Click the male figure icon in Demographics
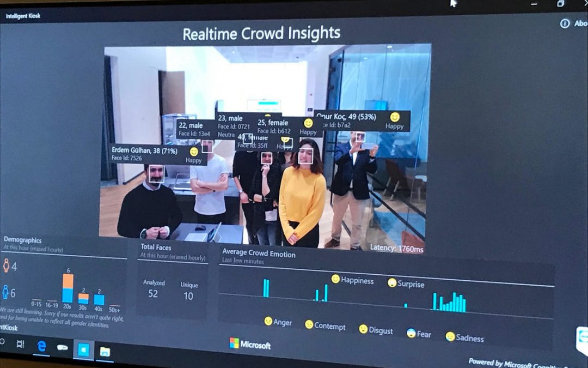The height and width of the screenshot is (368, 588). tap(5, 292)
